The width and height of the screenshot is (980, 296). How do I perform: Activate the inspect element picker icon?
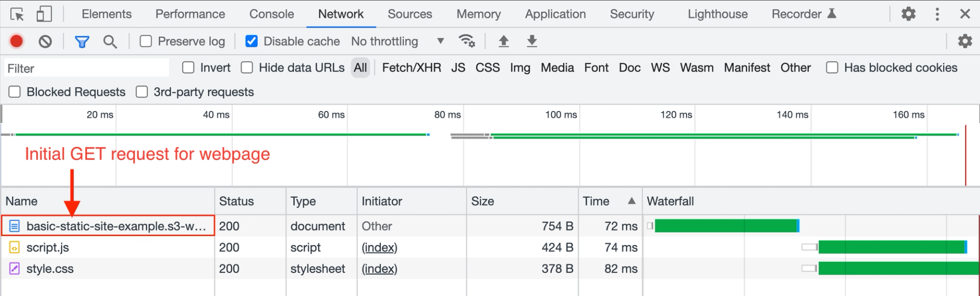pos(17,14)
